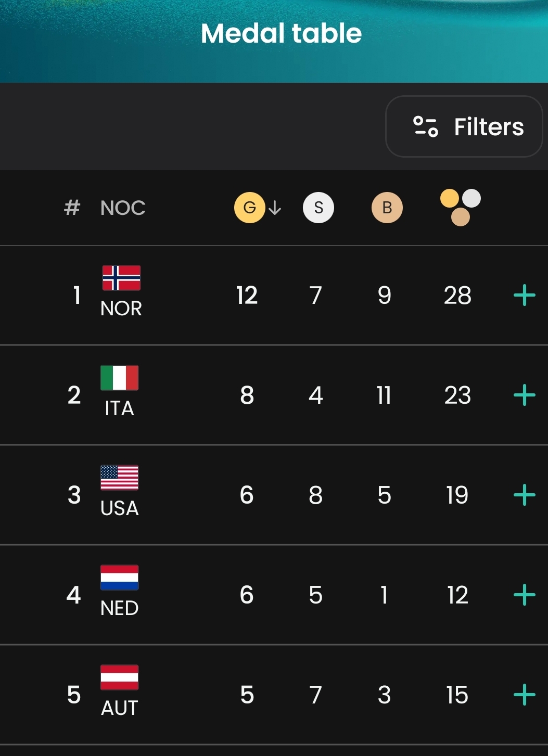Open the NOR country link

(121, 309)
